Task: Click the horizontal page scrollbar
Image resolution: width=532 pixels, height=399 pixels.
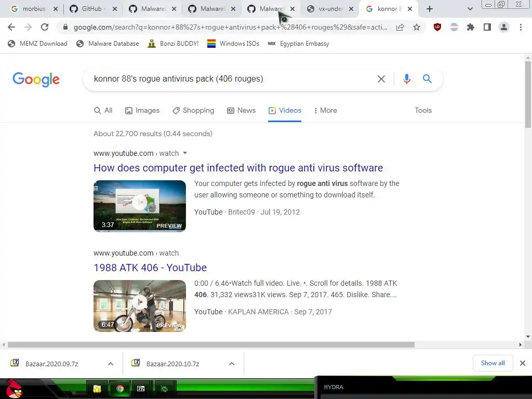Action: pyautogui.click(x=211, y=345)
